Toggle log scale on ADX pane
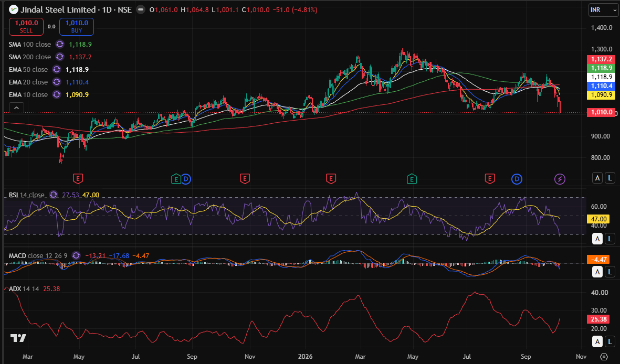Screen dimensions: 620x364 (610, 341)
